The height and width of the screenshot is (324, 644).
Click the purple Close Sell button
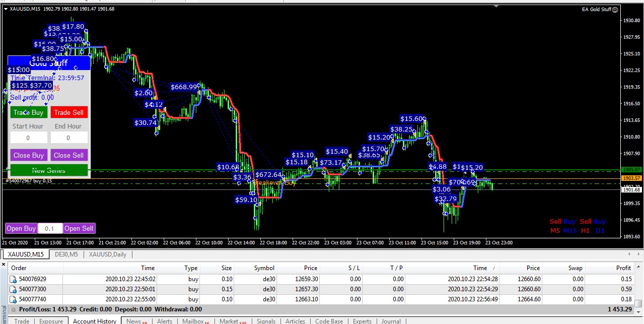[69, 155]
